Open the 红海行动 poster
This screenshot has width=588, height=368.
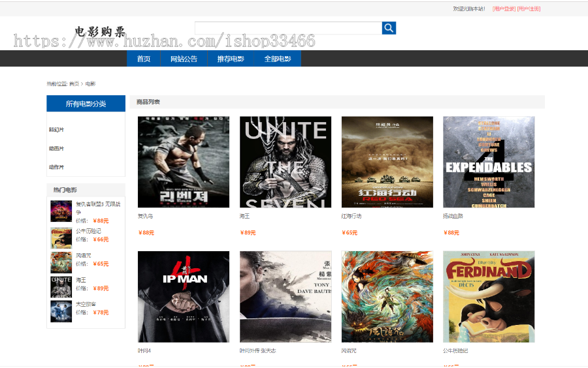(387, 162)
